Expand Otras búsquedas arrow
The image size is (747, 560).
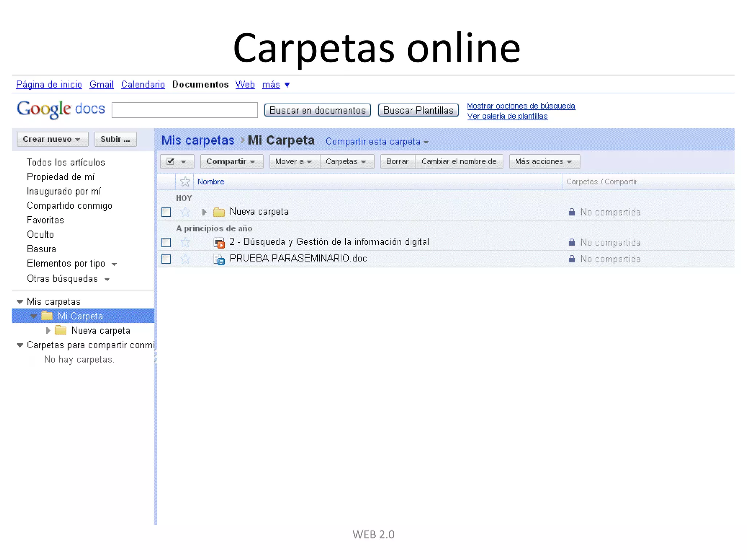107,280
